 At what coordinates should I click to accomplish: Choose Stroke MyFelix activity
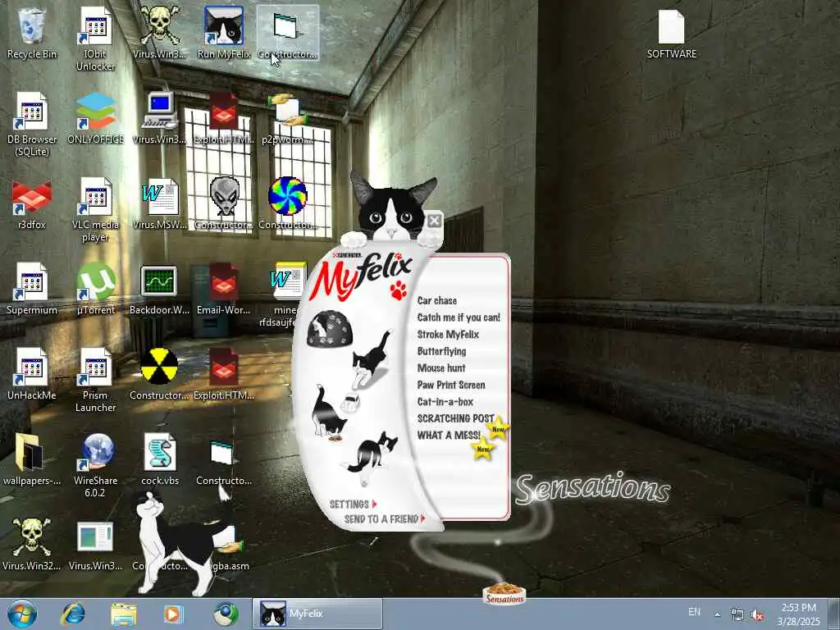pos(448,335)
